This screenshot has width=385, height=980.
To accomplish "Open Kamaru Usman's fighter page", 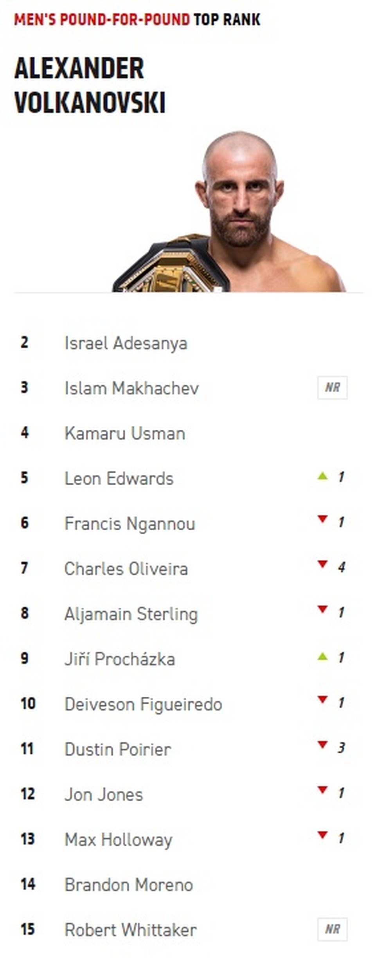I will [125, 433].
